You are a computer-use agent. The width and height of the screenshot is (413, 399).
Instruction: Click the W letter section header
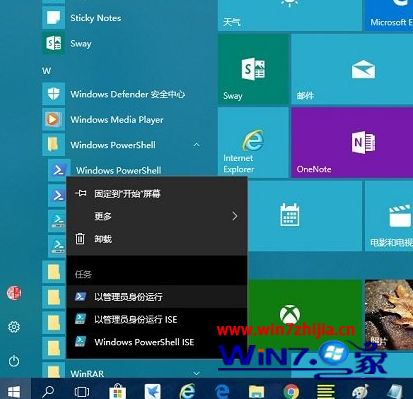pyautogui.click(x=47, y=71)
